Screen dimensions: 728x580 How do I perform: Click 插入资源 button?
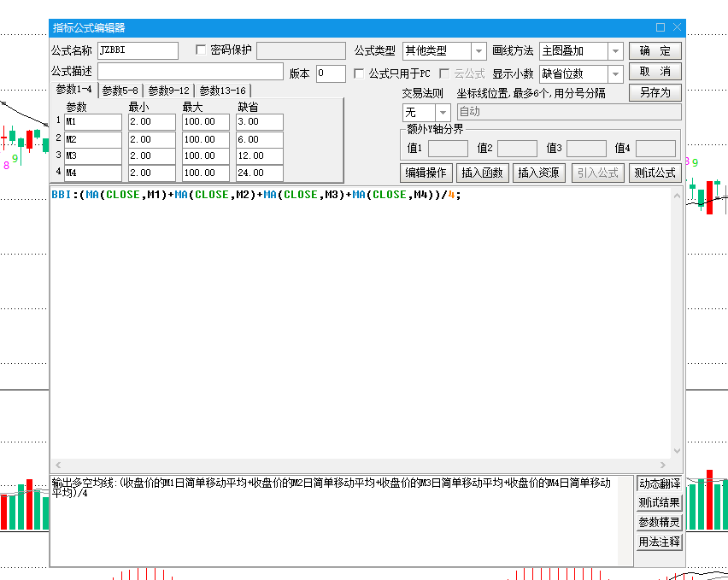[538, 173]
